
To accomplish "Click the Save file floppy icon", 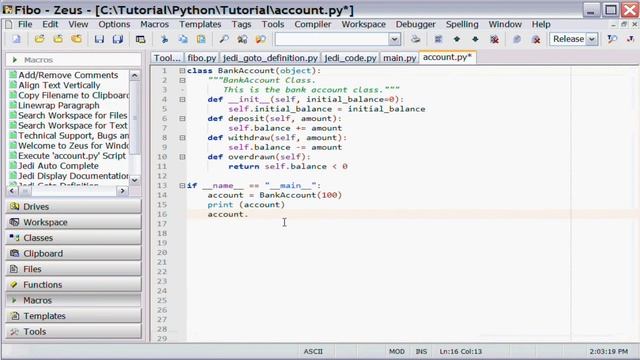I will tap(99, 39).
